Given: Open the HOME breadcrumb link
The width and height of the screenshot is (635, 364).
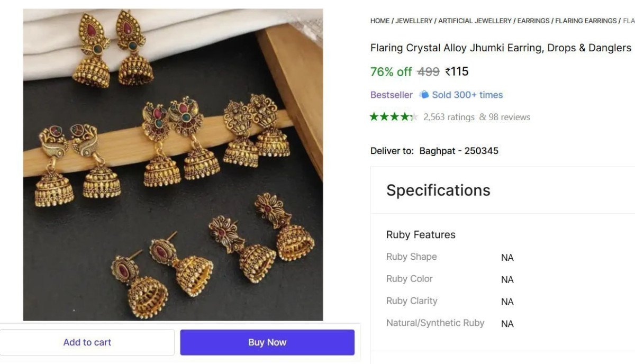Looking at the screenshot, I should coord(380,21).
